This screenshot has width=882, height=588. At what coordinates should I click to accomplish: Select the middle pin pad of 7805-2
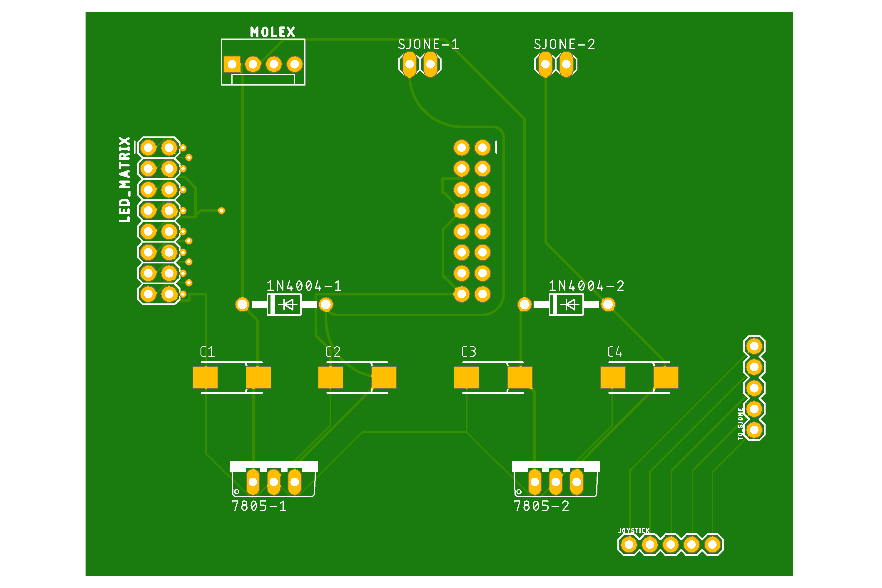(556, 482)
